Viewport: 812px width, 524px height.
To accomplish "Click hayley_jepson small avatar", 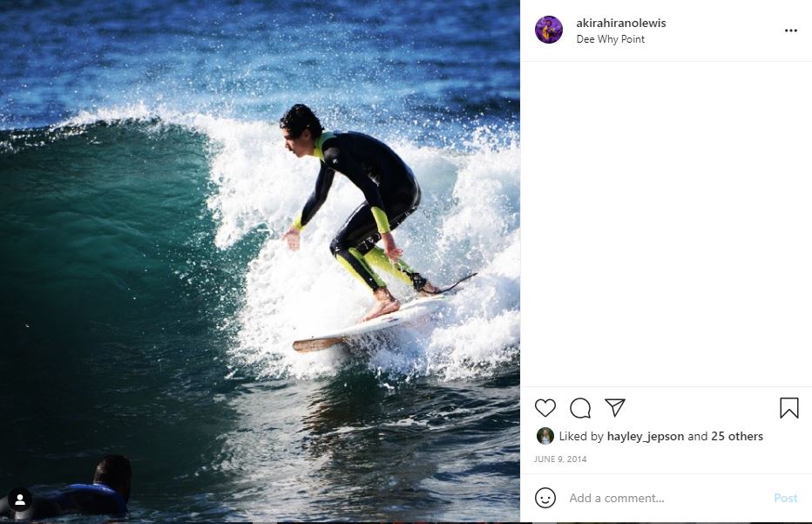I will [x=545, y=436].
